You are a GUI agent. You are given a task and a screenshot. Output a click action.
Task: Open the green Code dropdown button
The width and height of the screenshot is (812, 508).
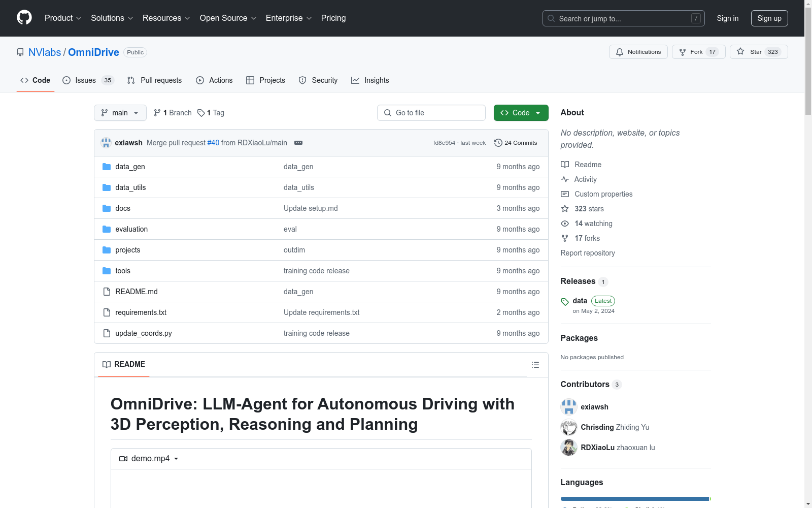pos(521,113)
